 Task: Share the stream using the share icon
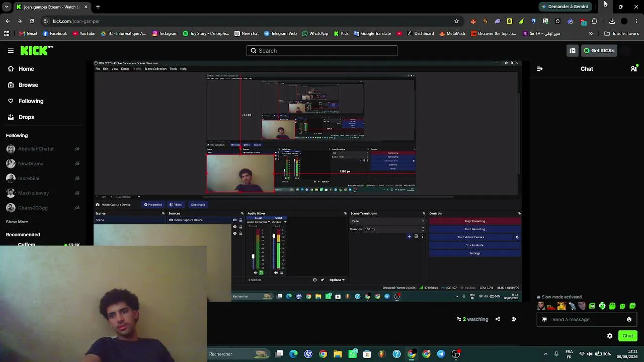point(498,319)
